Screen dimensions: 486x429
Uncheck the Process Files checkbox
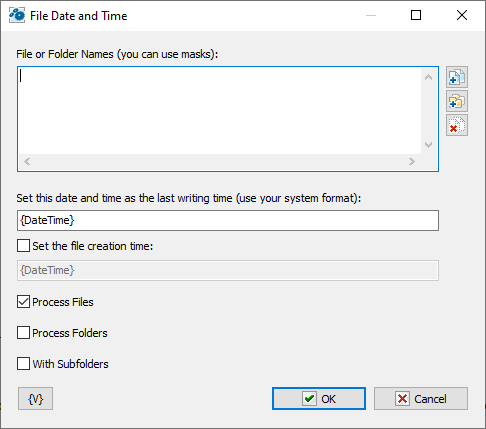click(x=23, y=302)
